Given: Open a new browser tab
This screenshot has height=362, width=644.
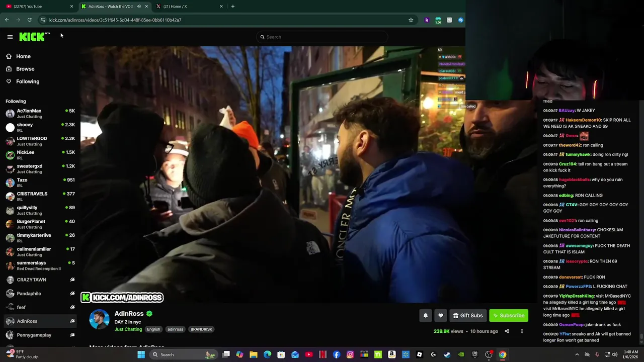Looking at the screenshot, I should point(232,7).
